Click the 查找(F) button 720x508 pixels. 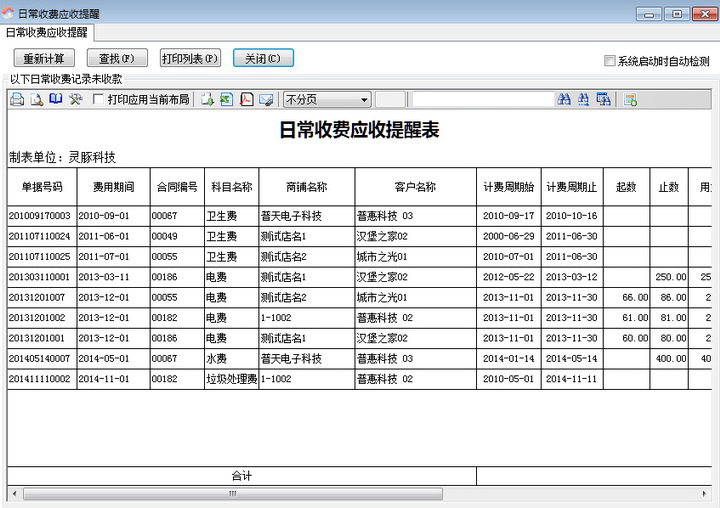coord(117,58)
